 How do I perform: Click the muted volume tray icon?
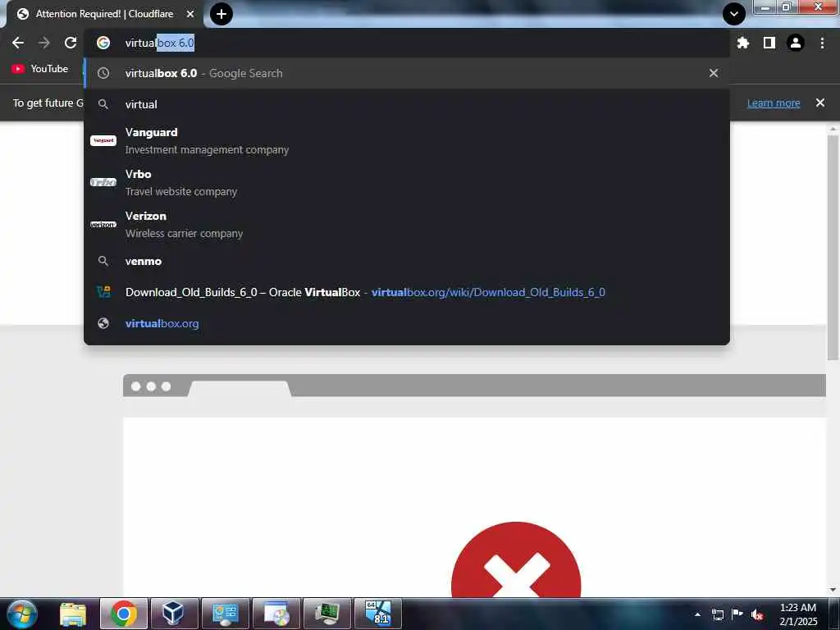757,614
